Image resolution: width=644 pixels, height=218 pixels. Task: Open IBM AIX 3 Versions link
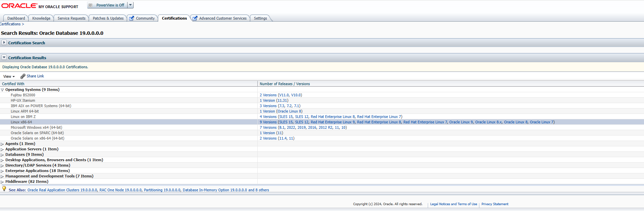point(280,106)
